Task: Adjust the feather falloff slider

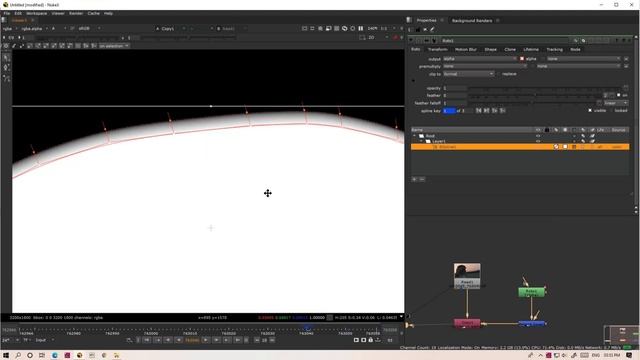Action: point(532,103)
